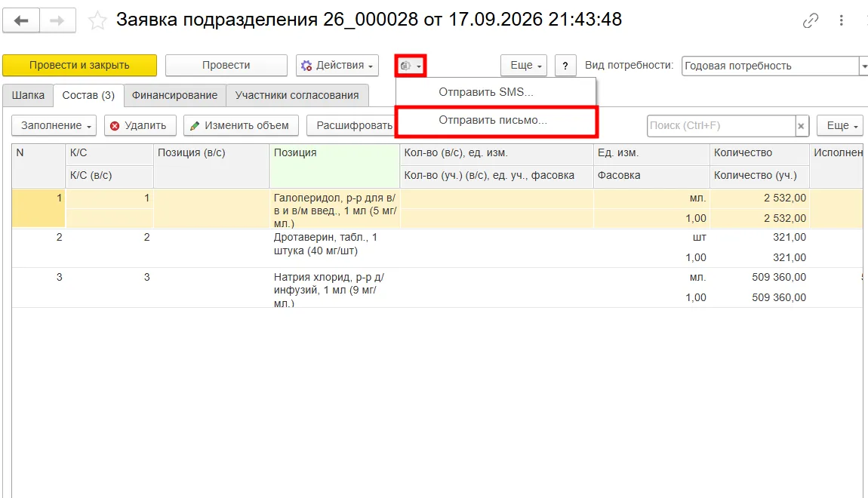Click the Фасовка column header
This screenshot has height=498, width=868.
(x=651, y=175)
